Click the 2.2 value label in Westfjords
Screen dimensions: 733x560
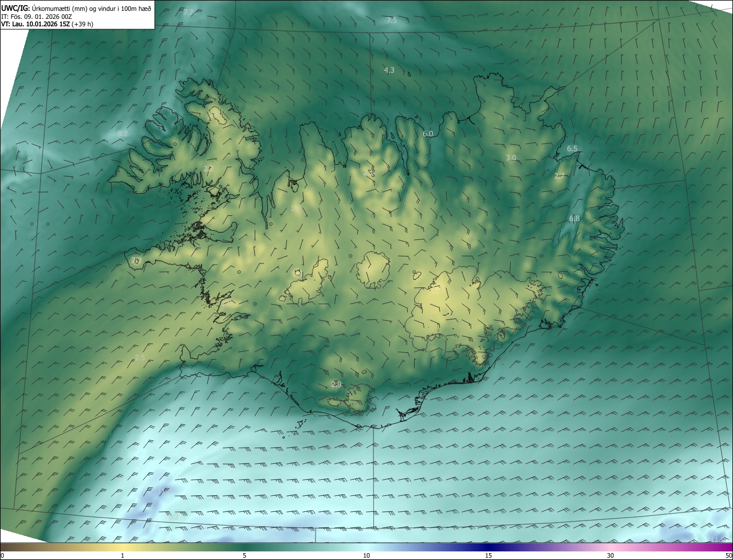(x=208, y=168)
